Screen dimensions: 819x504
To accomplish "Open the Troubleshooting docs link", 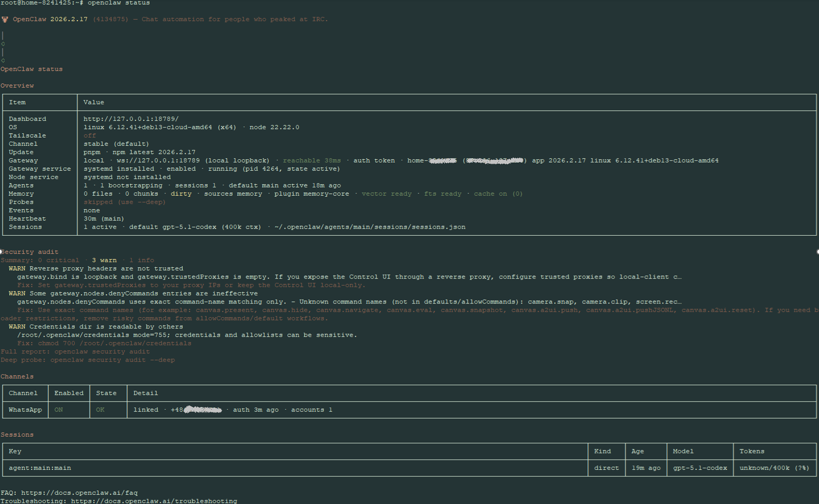I will tap(153, 501).
